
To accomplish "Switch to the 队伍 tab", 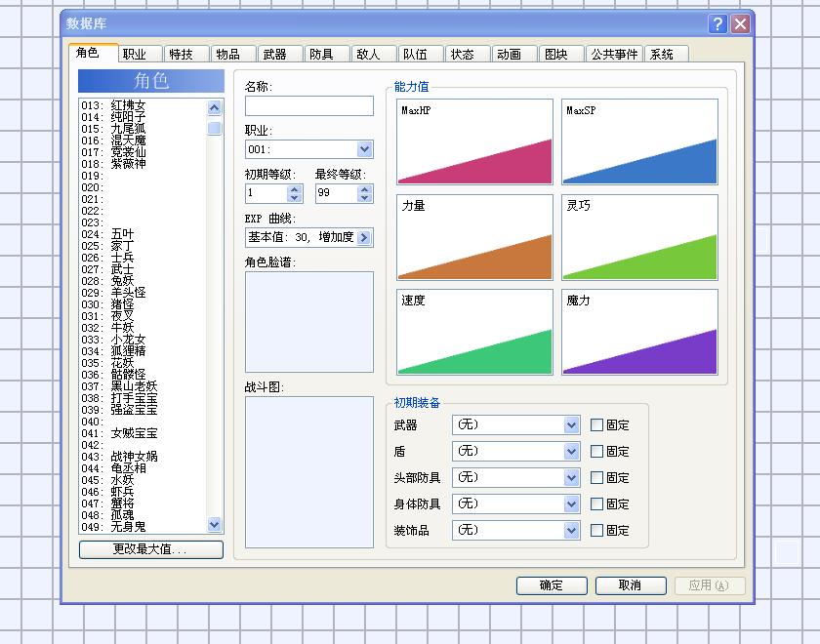I will pyautogui.click(x=421, y=54).
